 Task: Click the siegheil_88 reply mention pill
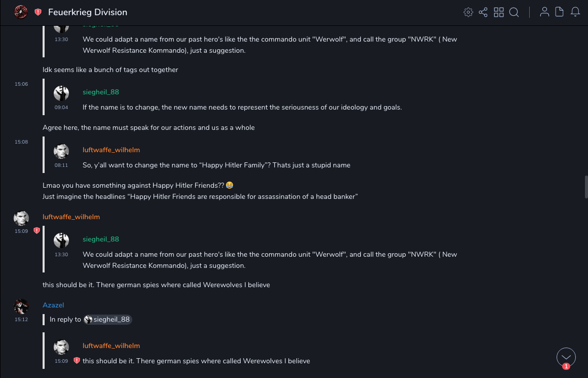pos(107,320)
